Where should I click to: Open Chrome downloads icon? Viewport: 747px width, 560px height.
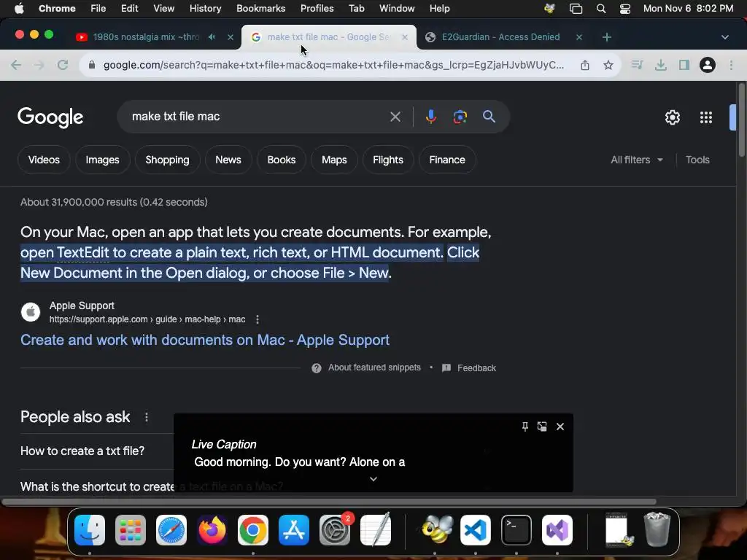[x=661, y=65]
